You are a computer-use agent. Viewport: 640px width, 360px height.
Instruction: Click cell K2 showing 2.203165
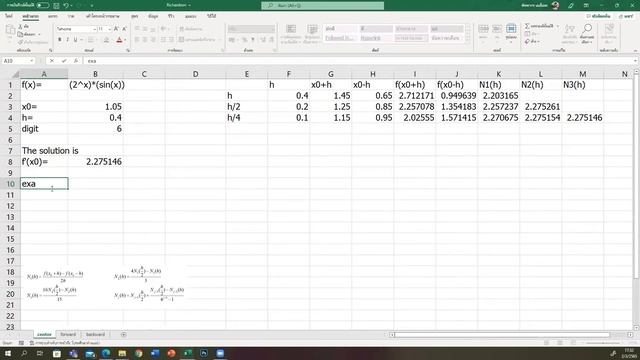pos(498,96)
